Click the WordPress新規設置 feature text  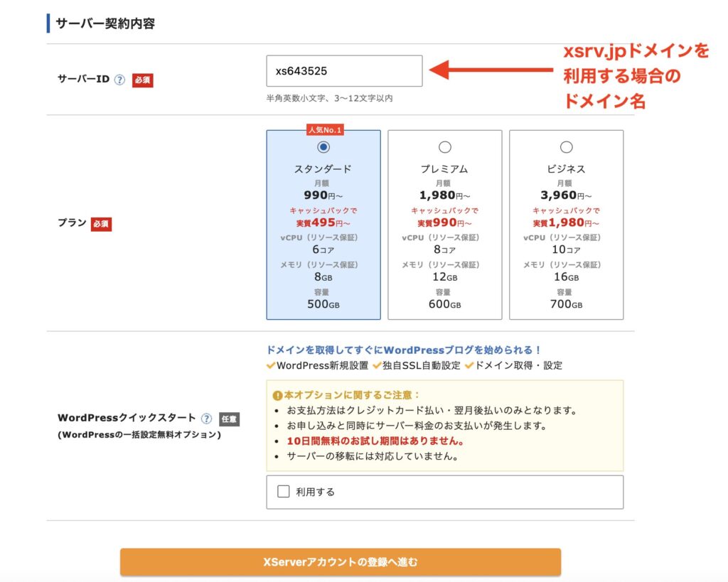point(322,365)
